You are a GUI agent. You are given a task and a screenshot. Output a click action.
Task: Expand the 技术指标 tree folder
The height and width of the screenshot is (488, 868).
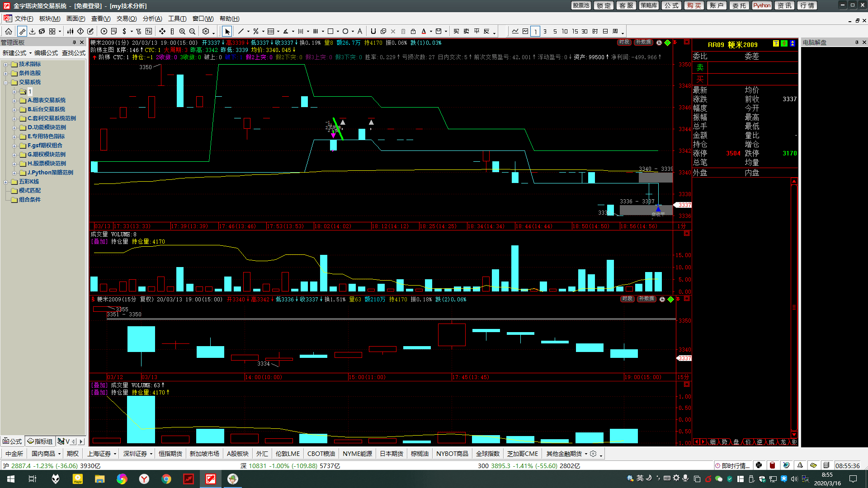pos(6,64)
